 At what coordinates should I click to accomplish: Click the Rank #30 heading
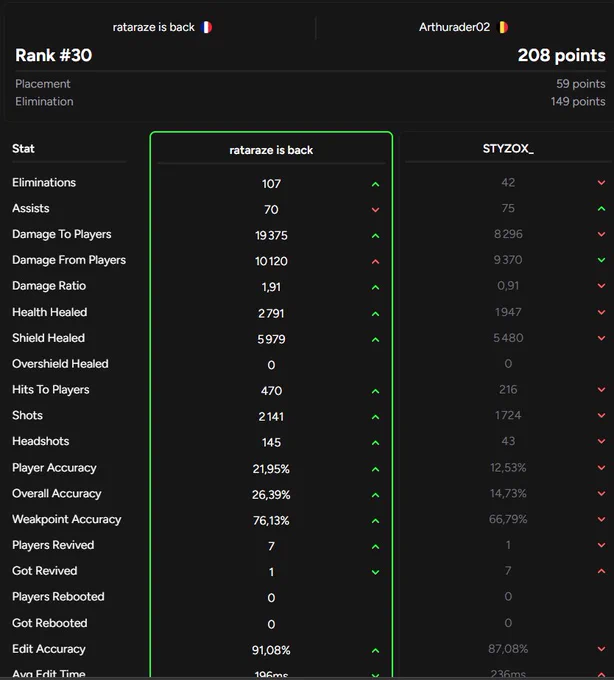(x=53, y=55)
